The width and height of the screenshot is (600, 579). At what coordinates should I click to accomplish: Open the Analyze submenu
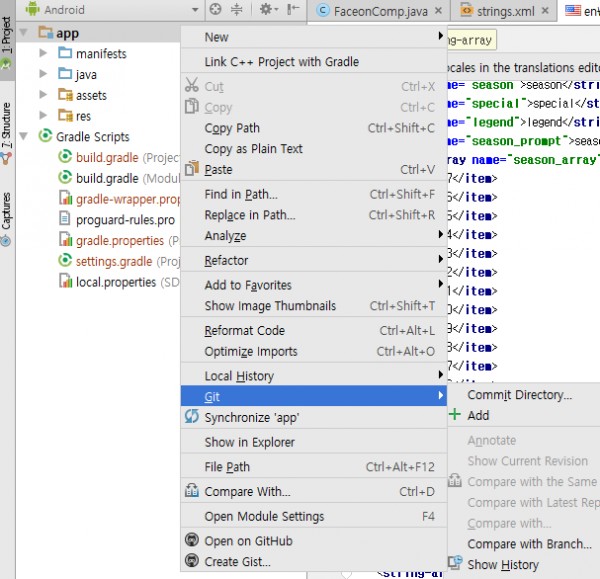(314, 236)
